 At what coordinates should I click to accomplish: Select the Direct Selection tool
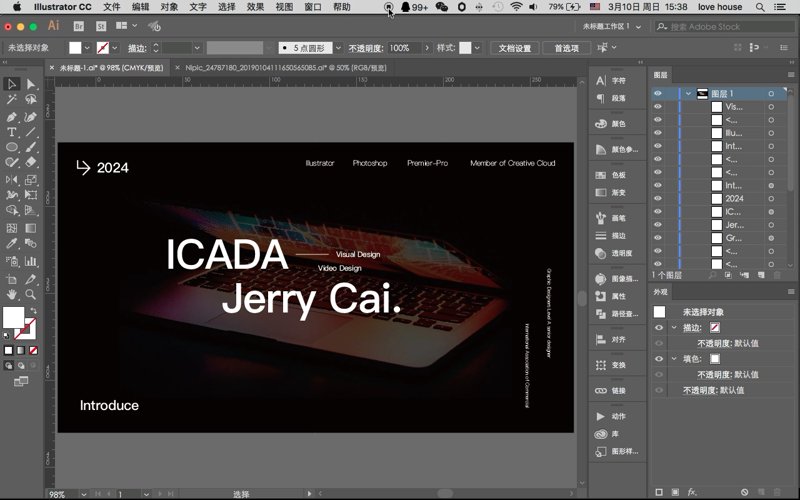click(31, 84)
